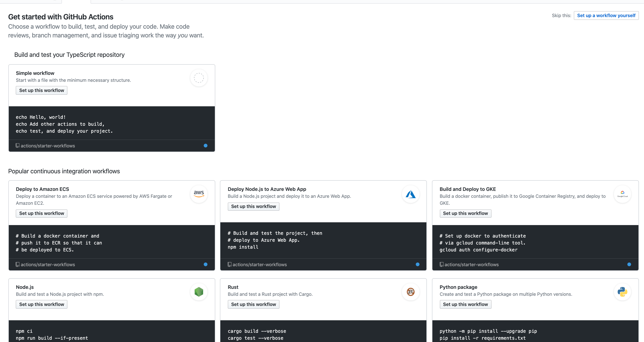Click the 'Build and Deploy to GKE' title
The width and height of the screenshot is (644, 342).
[468, 189]
